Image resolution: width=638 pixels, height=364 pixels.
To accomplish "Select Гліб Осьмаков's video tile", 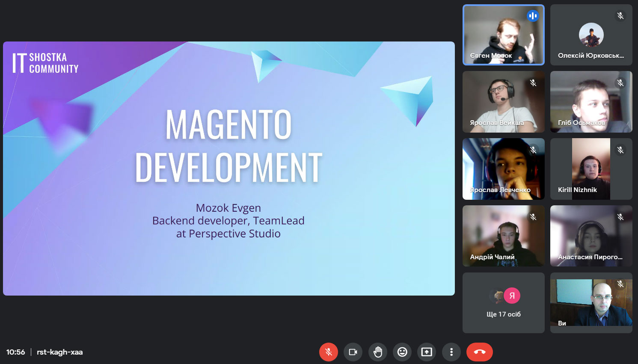I will pyautogui.click(x=591, y=102).
